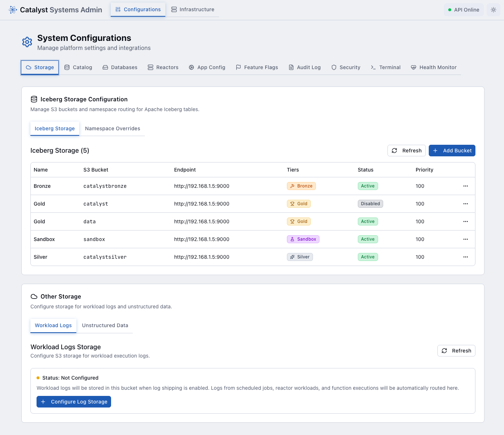Viewport: 504px width, 435px height.
Task: Click Configure Log Storage button
Action: [x=74, y=402]
